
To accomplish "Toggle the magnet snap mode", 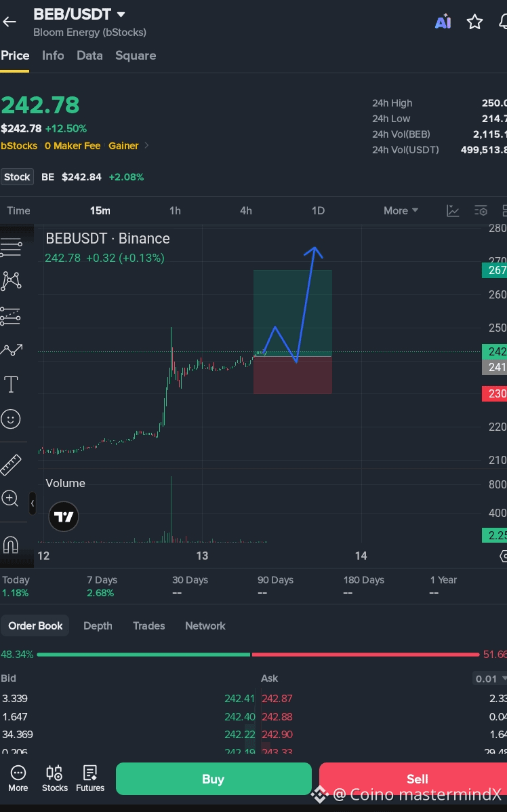I will [10, 544].
